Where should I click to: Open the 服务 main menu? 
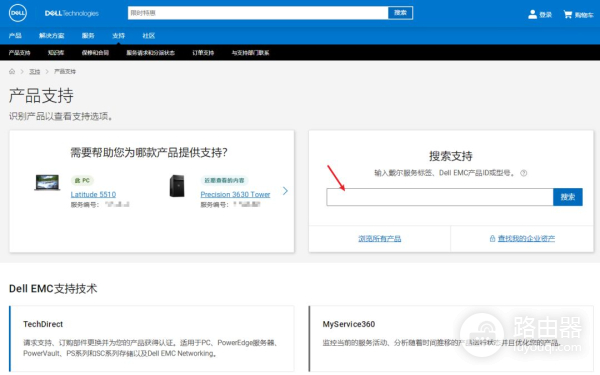(88, 36)
